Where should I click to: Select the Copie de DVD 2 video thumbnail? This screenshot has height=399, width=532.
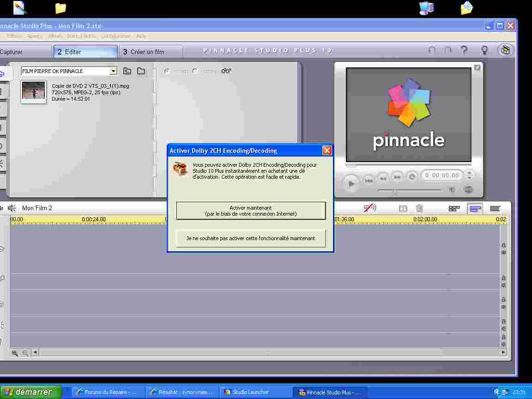tap(34, 91)
